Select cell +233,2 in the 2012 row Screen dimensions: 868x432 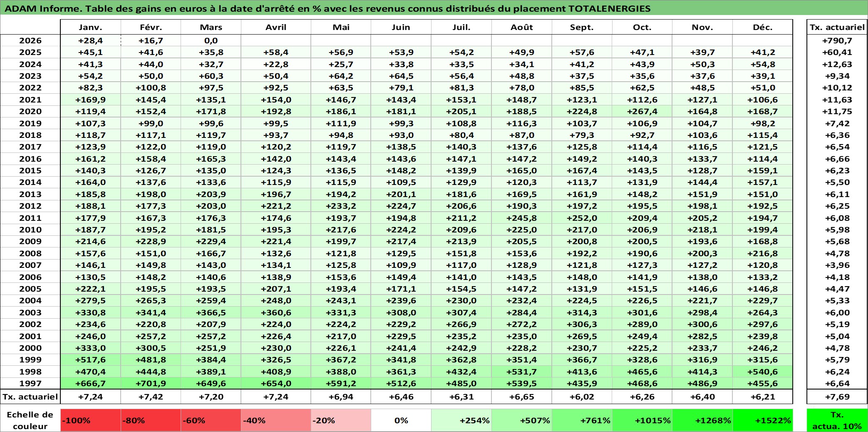(341, 206)
